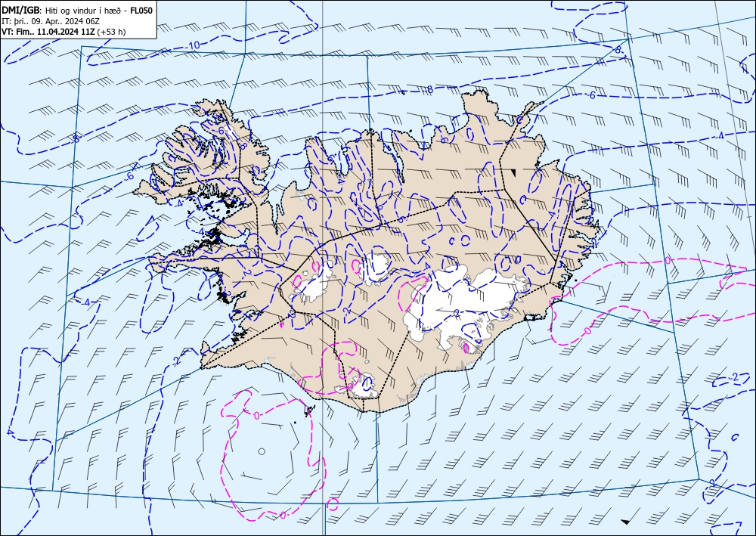The width and height of the screenshot is (756, 536).
Task: Click the bold 'FL050' flight level text
Action: click(141, 10)
